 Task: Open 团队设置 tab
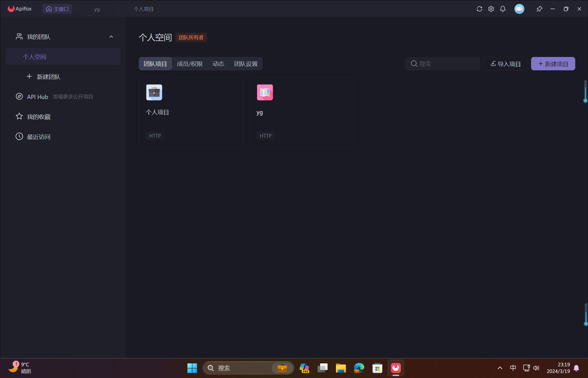[246, 64]
